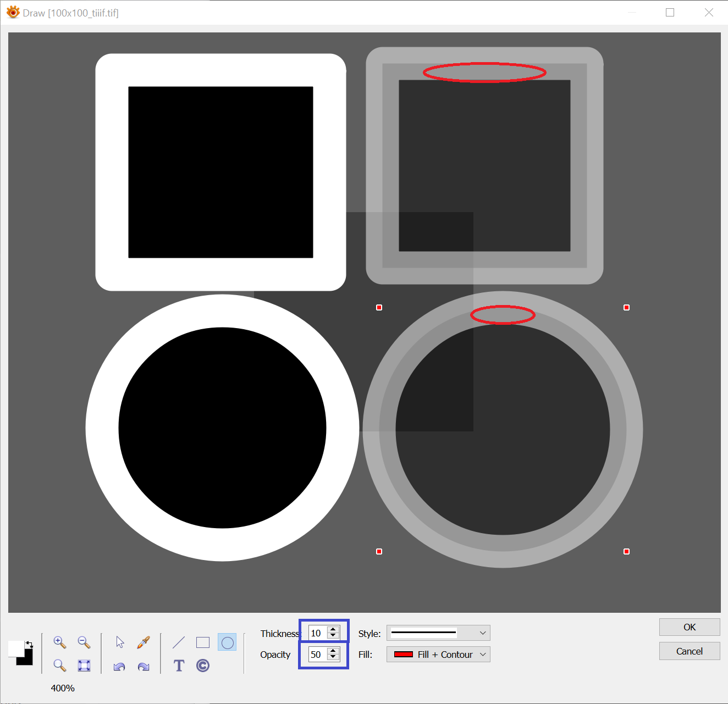Click the zoom out magnifier icon
This screenshot has width=728, height=704.
[84, 642]
